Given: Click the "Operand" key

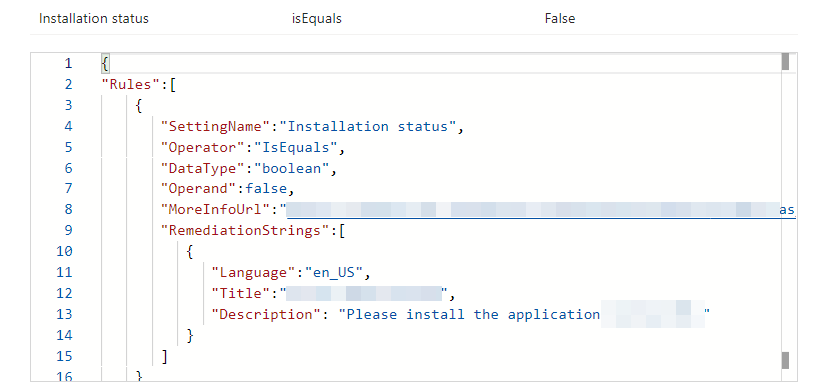Looking at the screenshot, I should tap(199, 189).
